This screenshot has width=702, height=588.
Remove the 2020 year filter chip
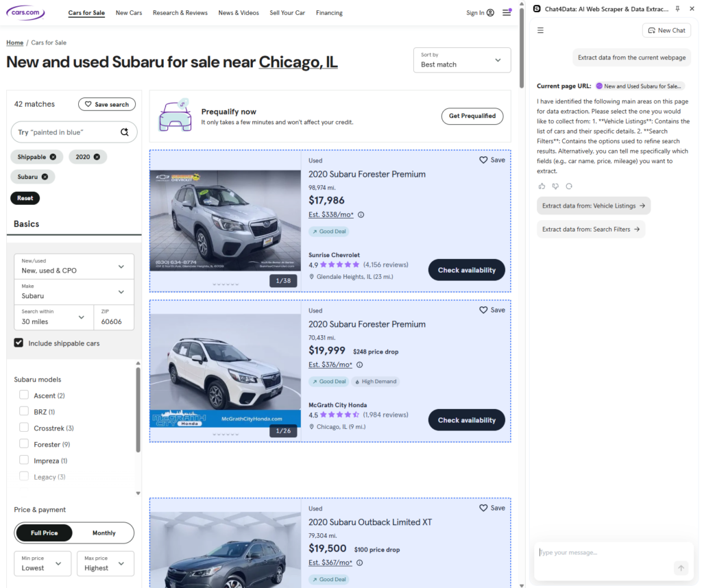click(97, 157)
